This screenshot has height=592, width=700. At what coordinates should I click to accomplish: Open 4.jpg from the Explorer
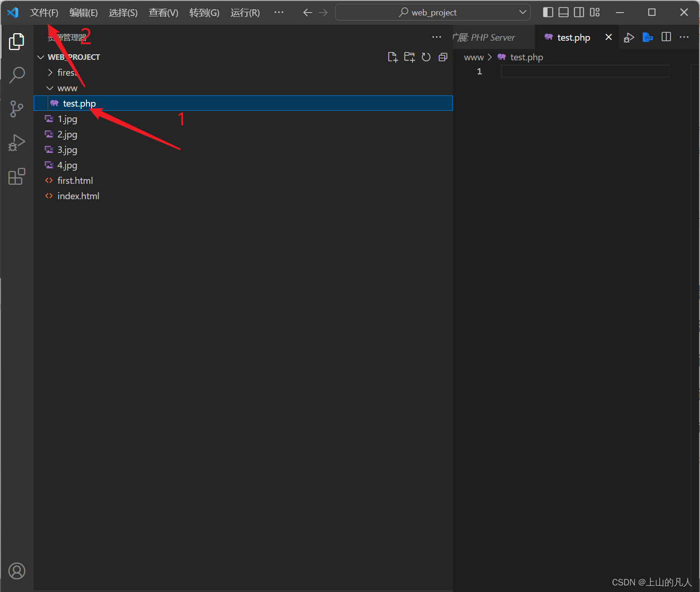point(243,165)
